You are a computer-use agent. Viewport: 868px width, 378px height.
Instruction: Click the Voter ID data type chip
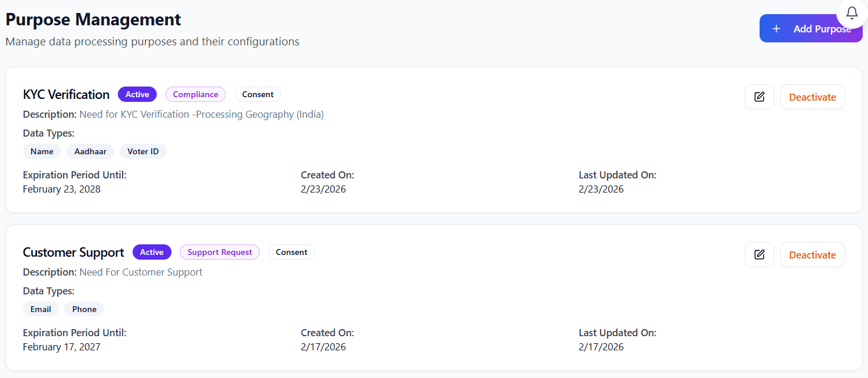pos(143,151)
